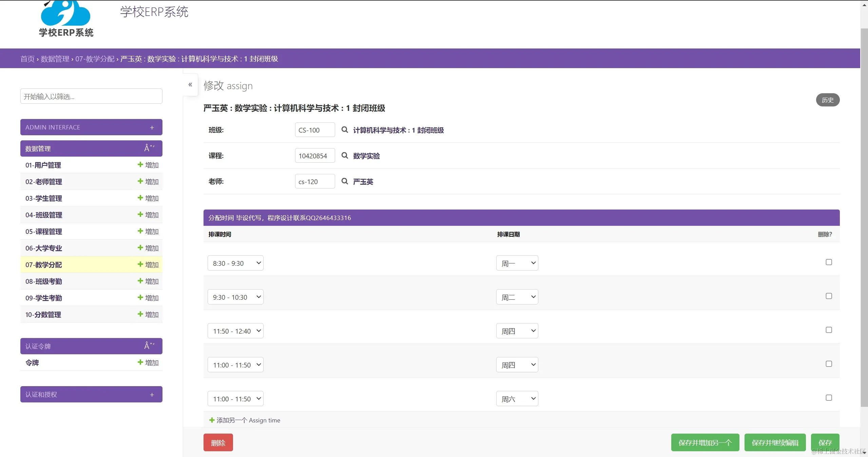Open 03-学生管理 menu item
The width and height of the screenshot is (868, 457).
[44, 198]
